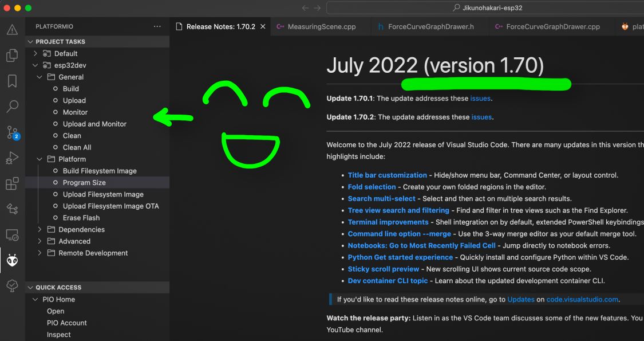Viewport: 644px width, 341px height.
Task: Open the Command line option --merge link
Action: [399, 234]
